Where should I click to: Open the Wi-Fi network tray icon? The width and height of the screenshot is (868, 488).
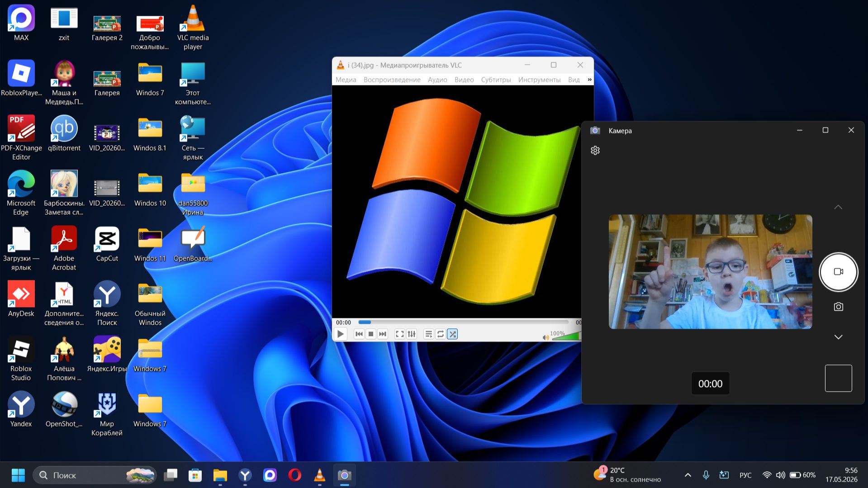(x=767, y=475)
